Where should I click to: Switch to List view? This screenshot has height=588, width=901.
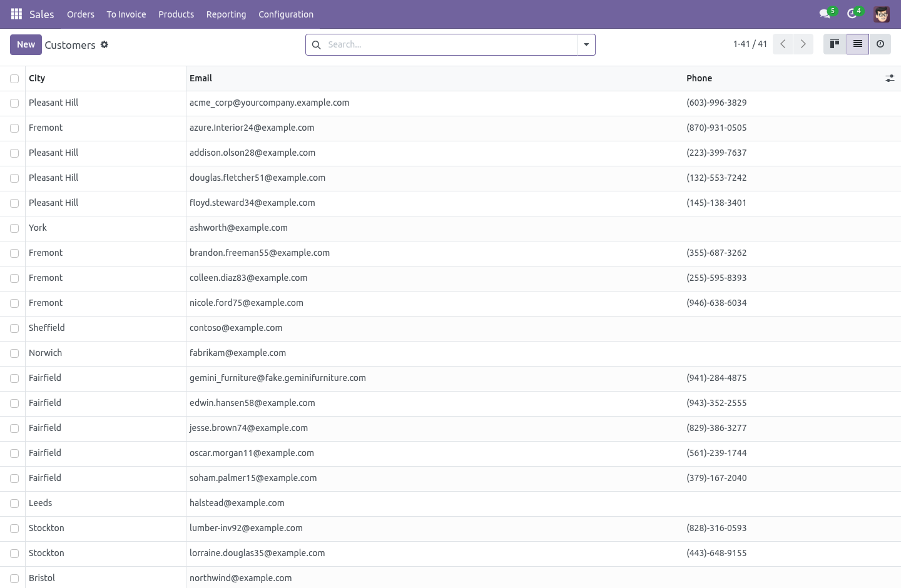coord(858,44)
